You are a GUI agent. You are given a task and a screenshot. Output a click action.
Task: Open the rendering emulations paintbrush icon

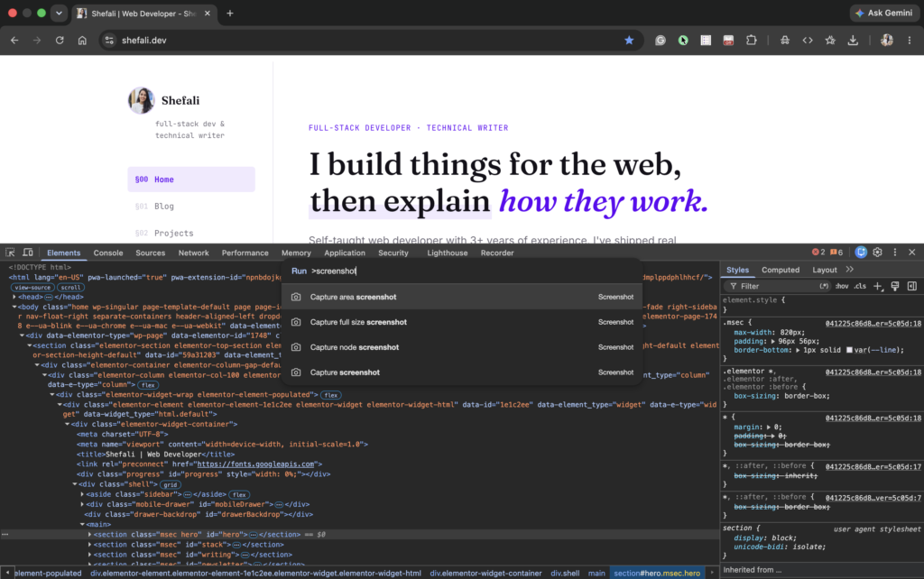pyautogui.click(x=894, y=286)
